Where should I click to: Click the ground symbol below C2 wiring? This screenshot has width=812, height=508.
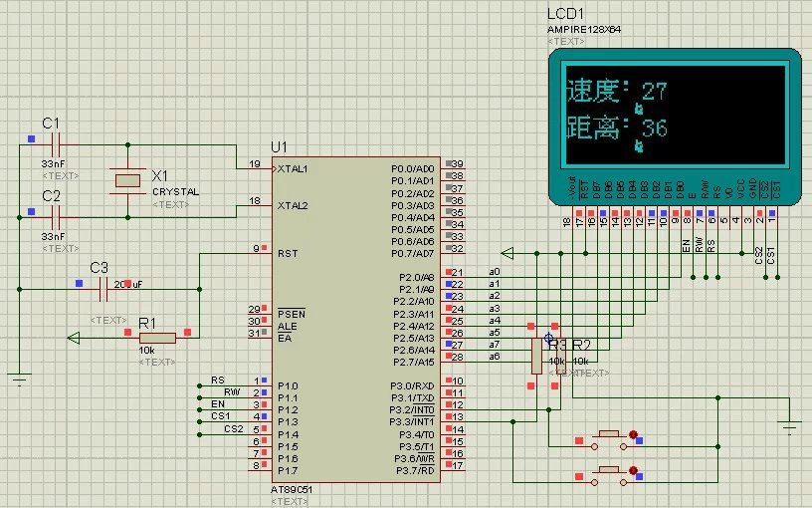point(17,379)
